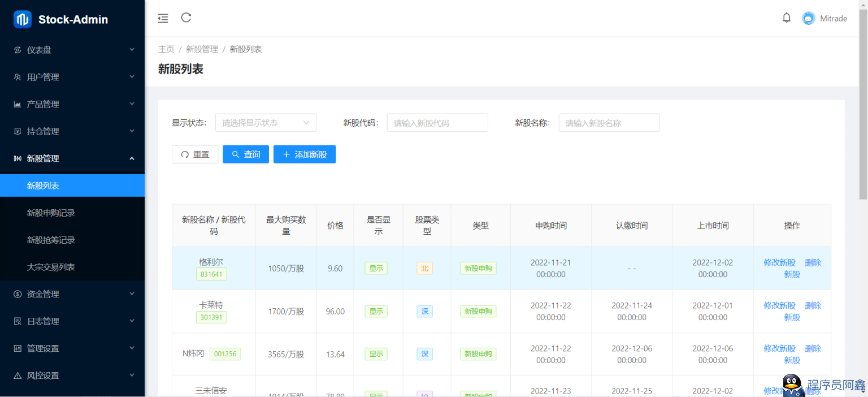Focus the 新股代码 input field
Image resolution: width=868 pixels, height=397 pixels.
[437, 123]
